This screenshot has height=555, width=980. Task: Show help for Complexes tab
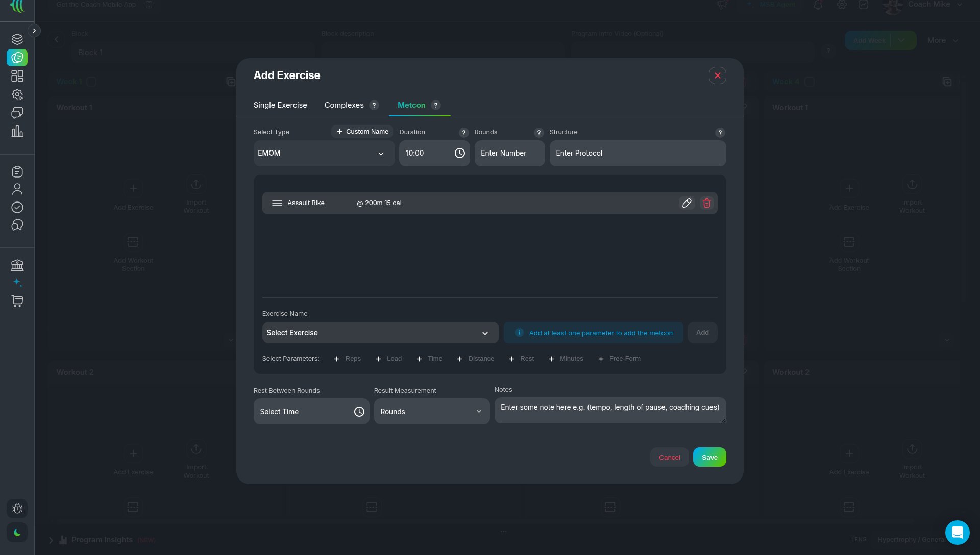pos(374,105)
